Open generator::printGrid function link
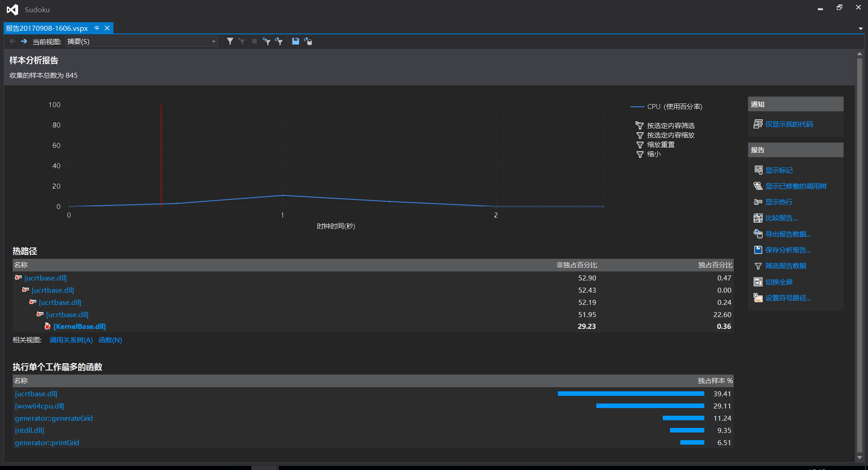 [47, 442]
